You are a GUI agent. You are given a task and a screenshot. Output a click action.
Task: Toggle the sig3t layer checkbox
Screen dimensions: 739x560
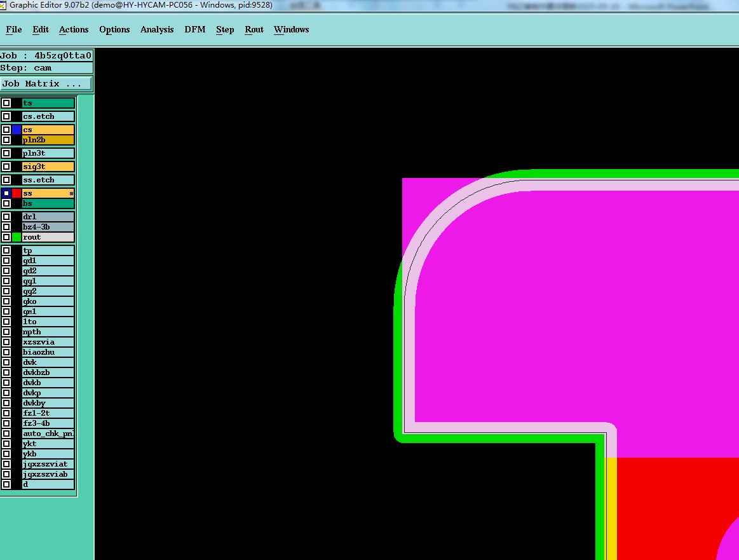click(x=6, y=166)
